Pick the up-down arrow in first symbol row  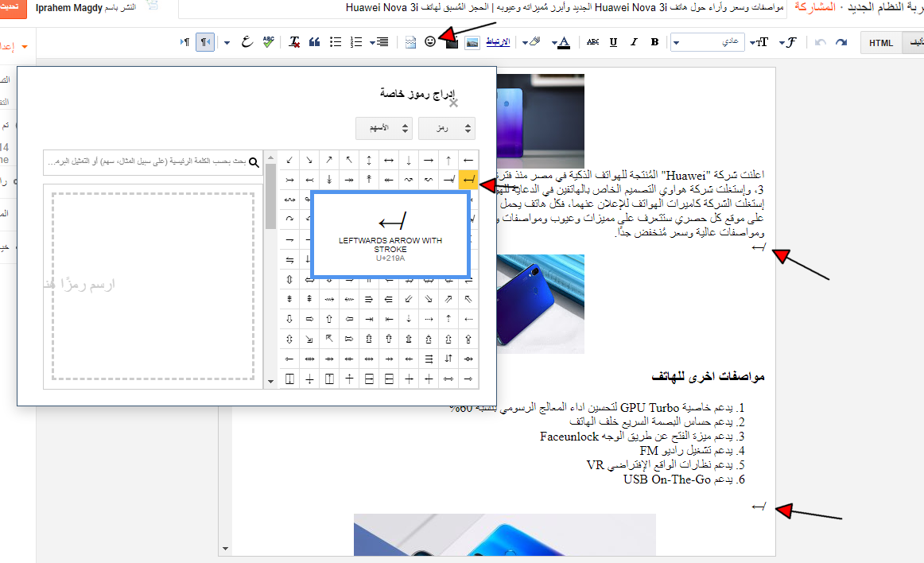pyautogui.click(x=369, y=160)
